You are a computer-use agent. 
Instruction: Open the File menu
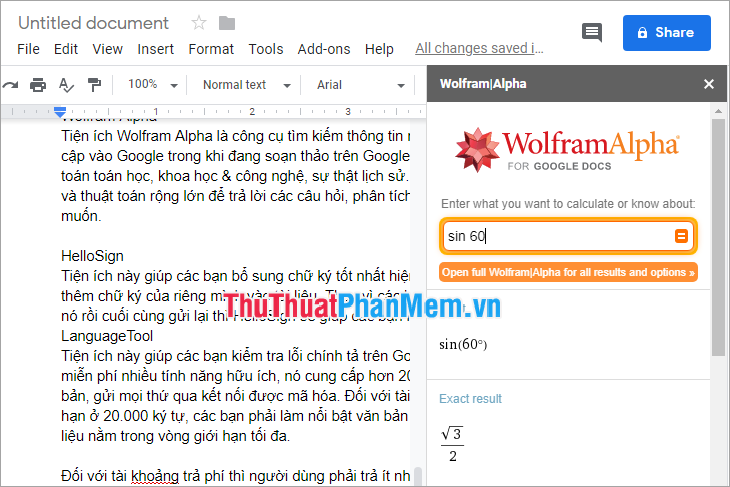click(x=28, y=49)
